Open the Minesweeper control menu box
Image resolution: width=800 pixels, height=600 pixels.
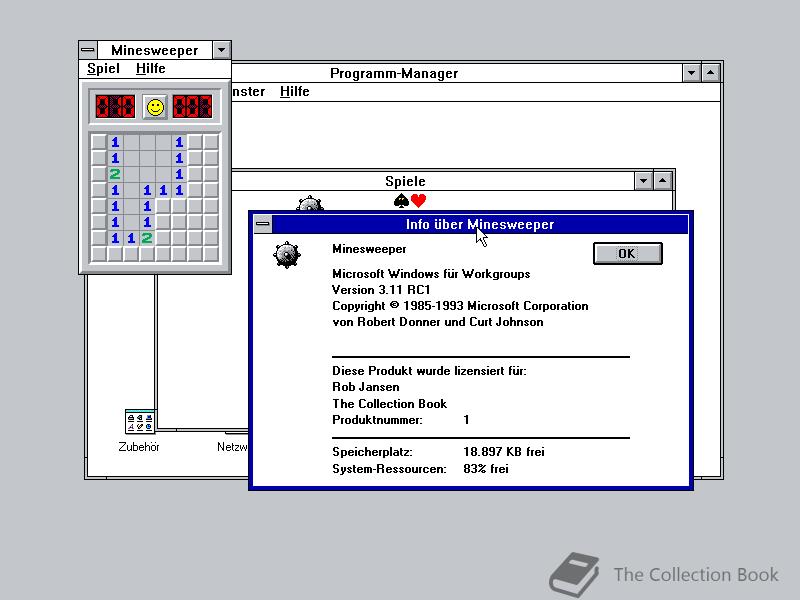88,50
